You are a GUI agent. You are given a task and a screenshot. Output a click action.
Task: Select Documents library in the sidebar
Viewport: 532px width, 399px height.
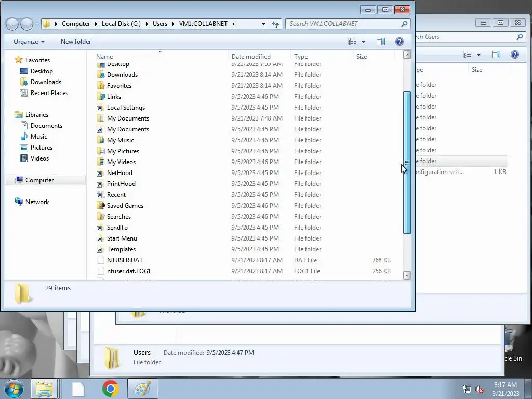pyautogui.click(x=46, y=126)
